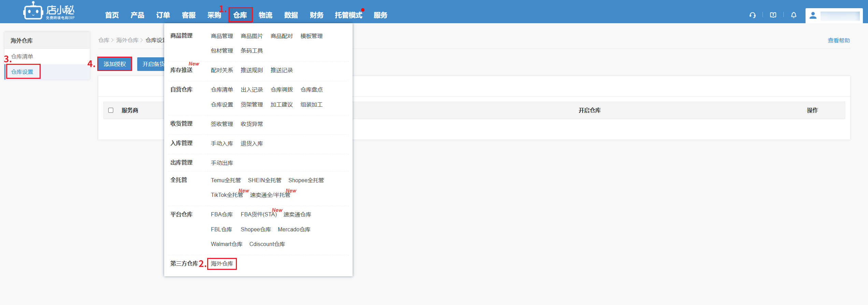The image size is (868, 305).
Task: Choose Temu全托管 from the dropdown
Action: [x=226, y=180]
